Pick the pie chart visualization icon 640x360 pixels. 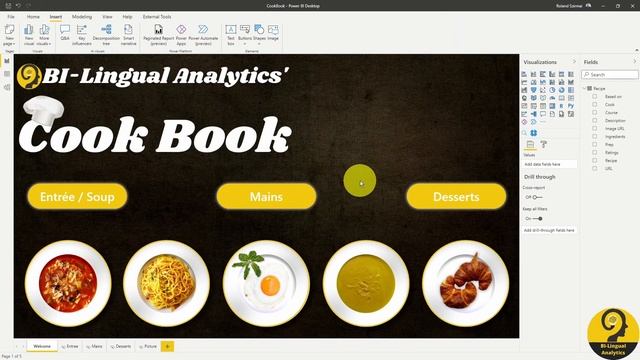pyautogui.click(x=552, y=90)
